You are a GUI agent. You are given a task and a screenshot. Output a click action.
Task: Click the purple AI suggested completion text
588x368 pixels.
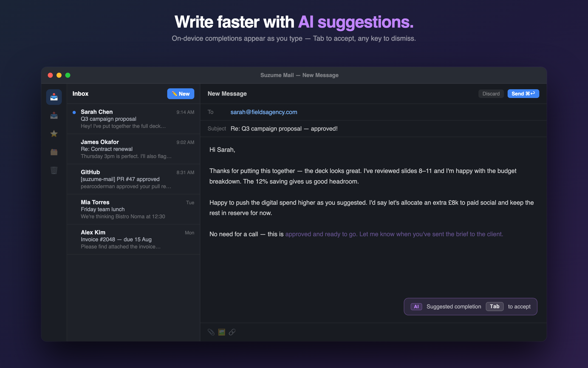pos(394,234)
